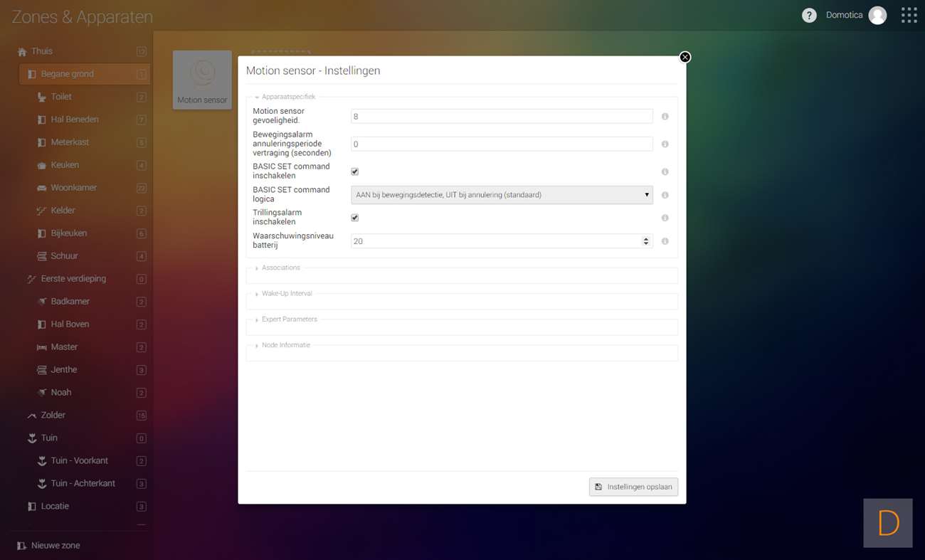Click info icon for BASIC SET command inschakelen
The image size is (925, 560).
[x=665, y=171]
